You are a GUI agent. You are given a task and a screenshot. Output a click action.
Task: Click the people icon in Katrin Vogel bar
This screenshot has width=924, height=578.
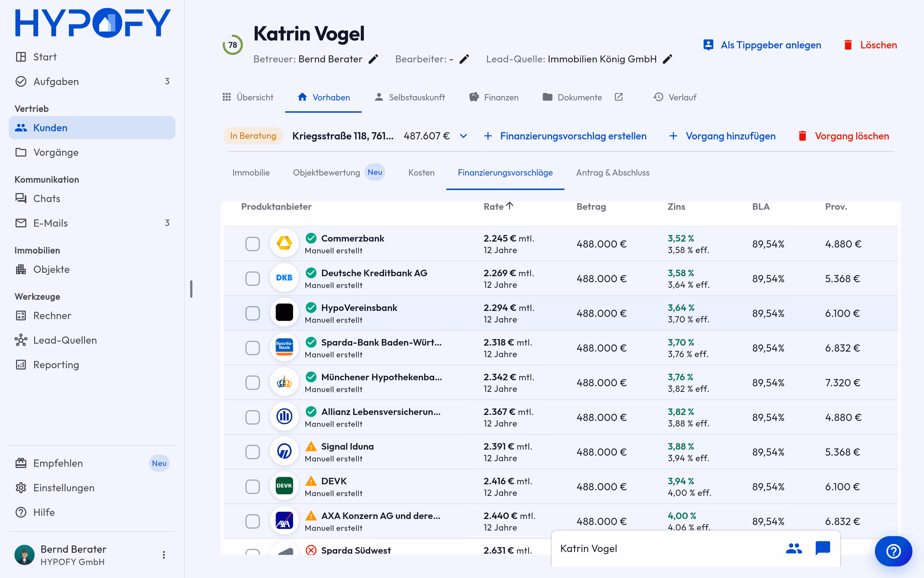[x=794, y=548]
